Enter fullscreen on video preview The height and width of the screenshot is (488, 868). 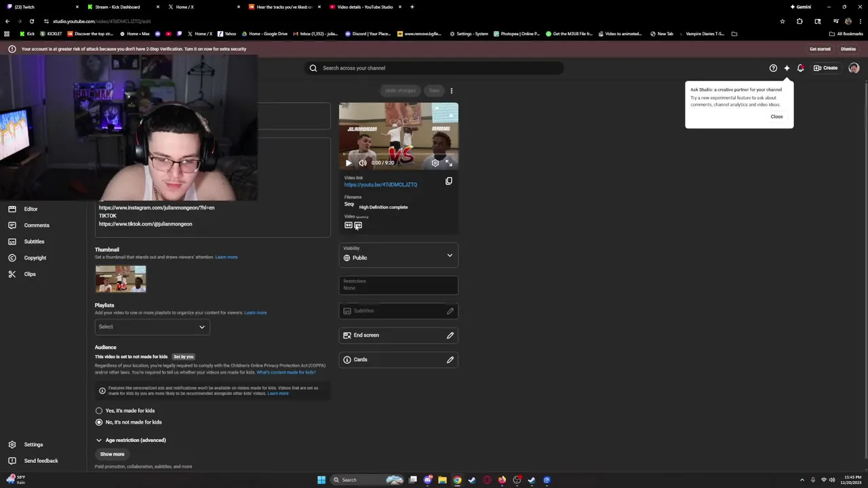(x=448, y=163)
